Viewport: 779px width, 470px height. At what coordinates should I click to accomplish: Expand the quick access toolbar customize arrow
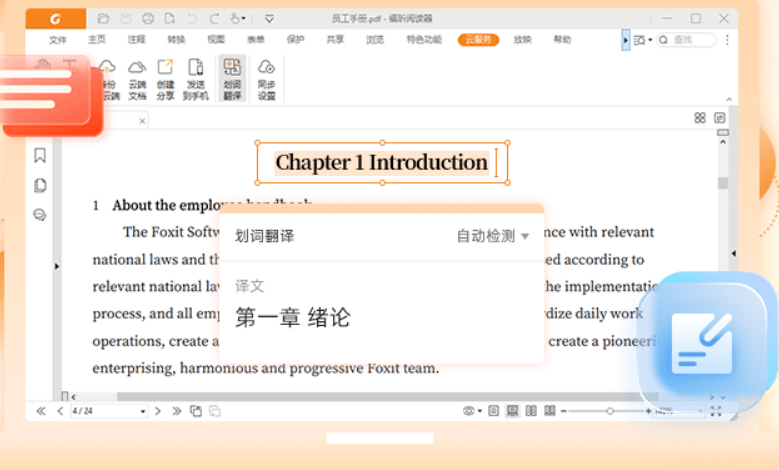pos(269,18)
